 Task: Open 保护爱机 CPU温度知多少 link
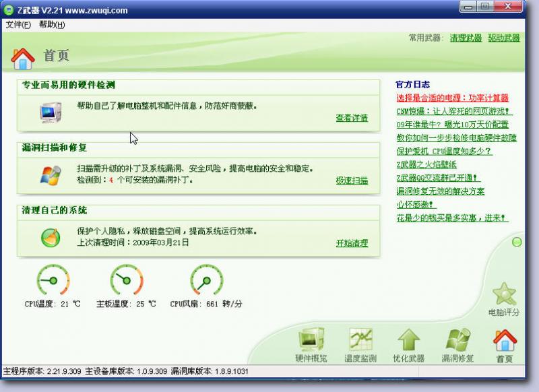(445, 151)
